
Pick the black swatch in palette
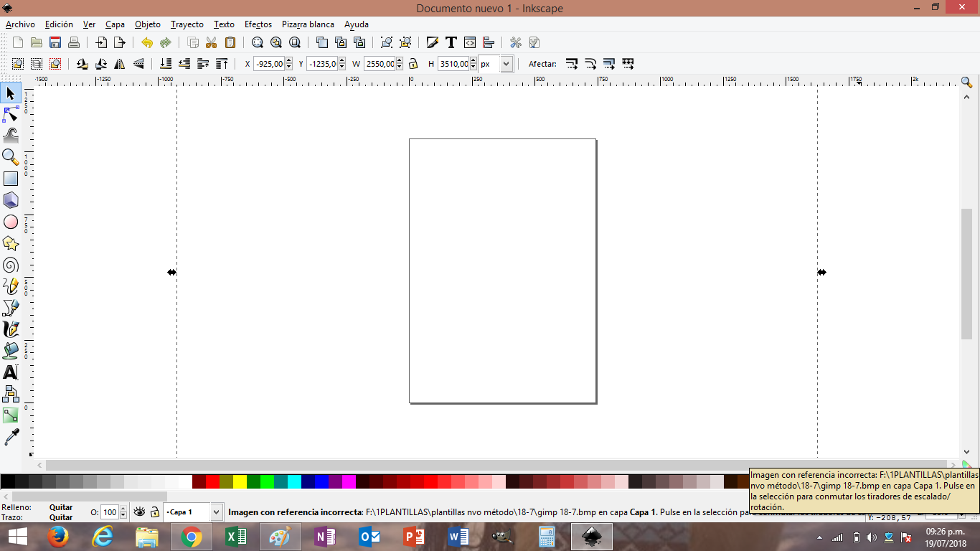[8, 481]
